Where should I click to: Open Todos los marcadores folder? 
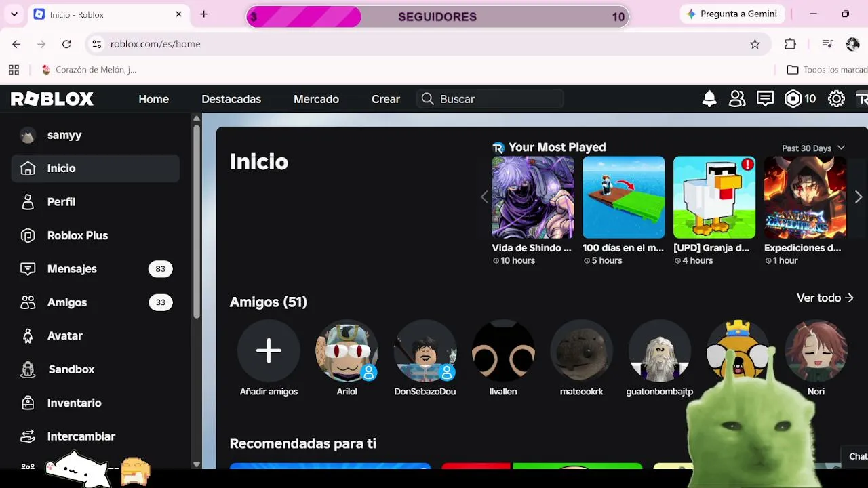pos(827,70)
